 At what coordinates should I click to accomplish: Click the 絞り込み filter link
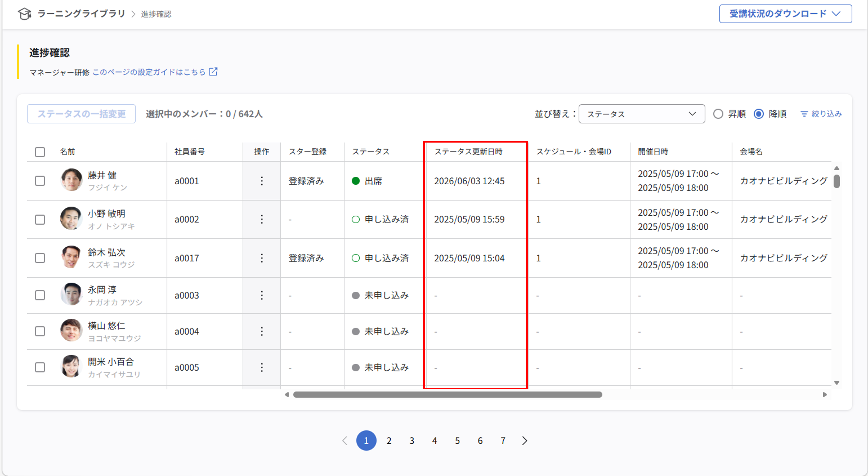click(x=821, y=114)
